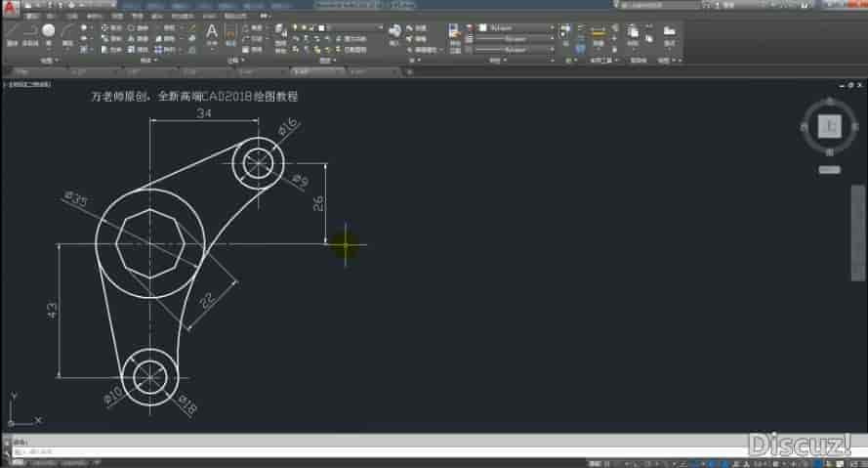This screenshot has width=868, height=468.
Task: Click the Dimension tool
Action: (230, 35)
